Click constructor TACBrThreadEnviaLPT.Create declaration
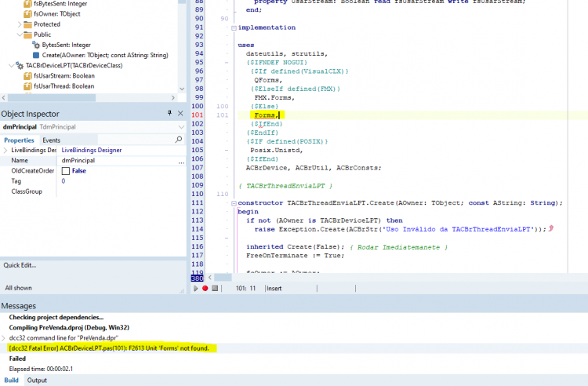The width and height of the screenshot is (588, 386). point(400,203)
